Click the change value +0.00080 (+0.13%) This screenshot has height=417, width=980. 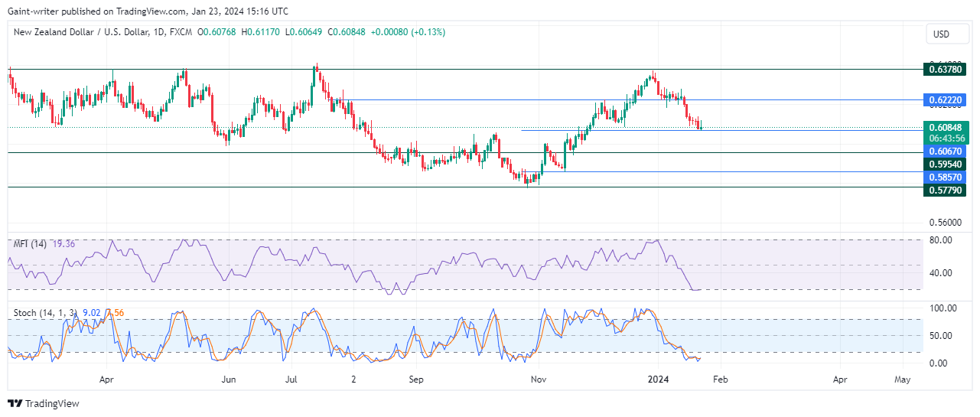(408, 32)
